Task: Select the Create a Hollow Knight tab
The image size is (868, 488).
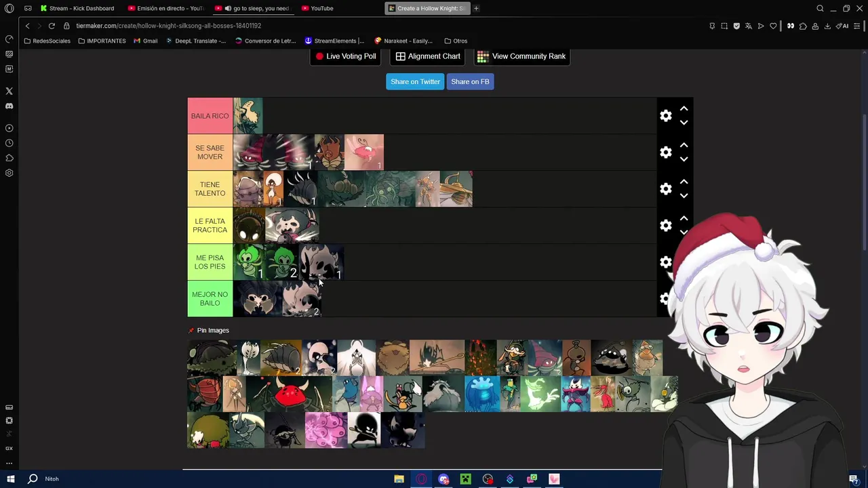Action: point(427,8)
